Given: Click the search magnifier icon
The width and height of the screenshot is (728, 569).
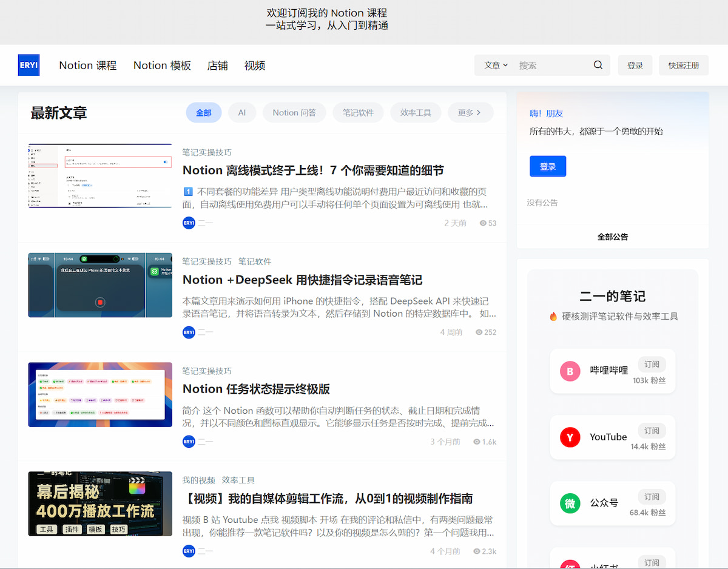Looking at the screenshot, I should pyautogui.click(x=598, y=65).
